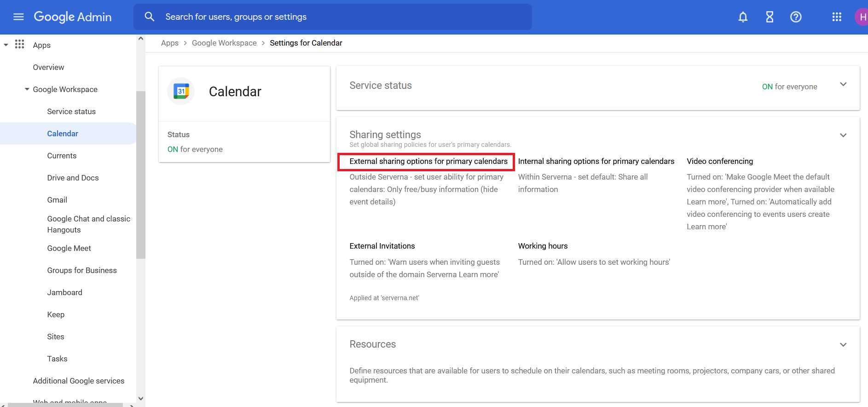Open the notifications bell
The height and width of the screenshot is (407, 868).
coord(743,17)
